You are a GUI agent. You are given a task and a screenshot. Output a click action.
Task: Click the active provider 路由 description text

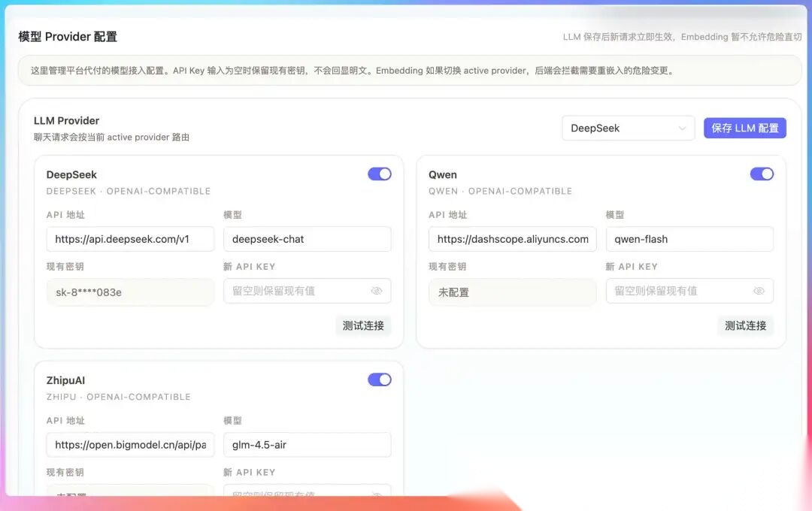click(111, 138)
